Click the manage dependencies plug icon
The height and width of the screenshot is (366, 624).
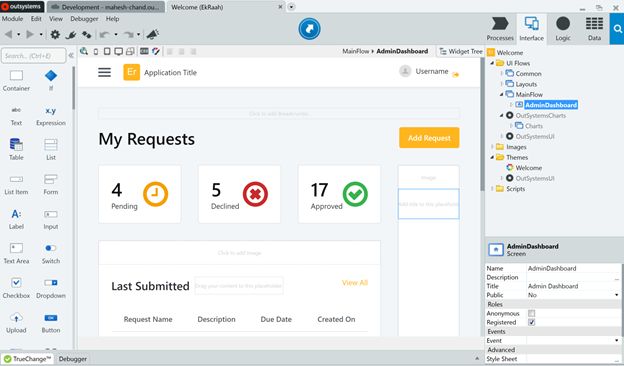(x=71, y=35)
